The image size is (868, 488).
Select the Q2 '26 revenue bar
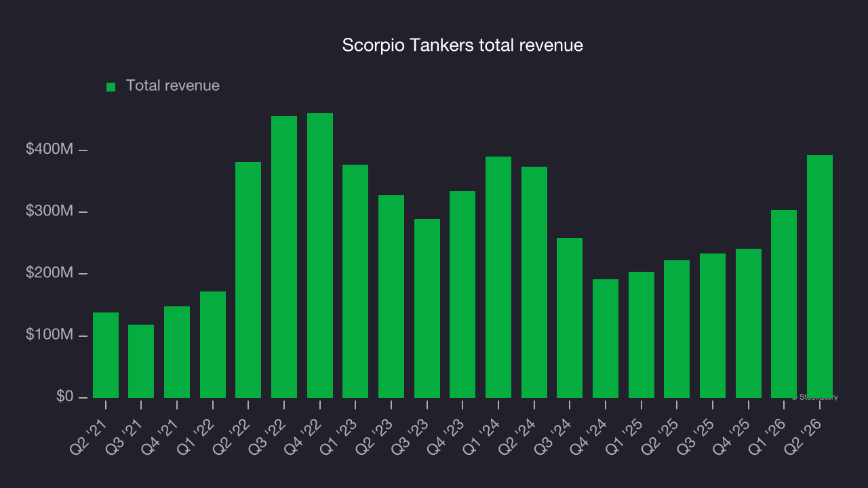(x=820, y=277)
